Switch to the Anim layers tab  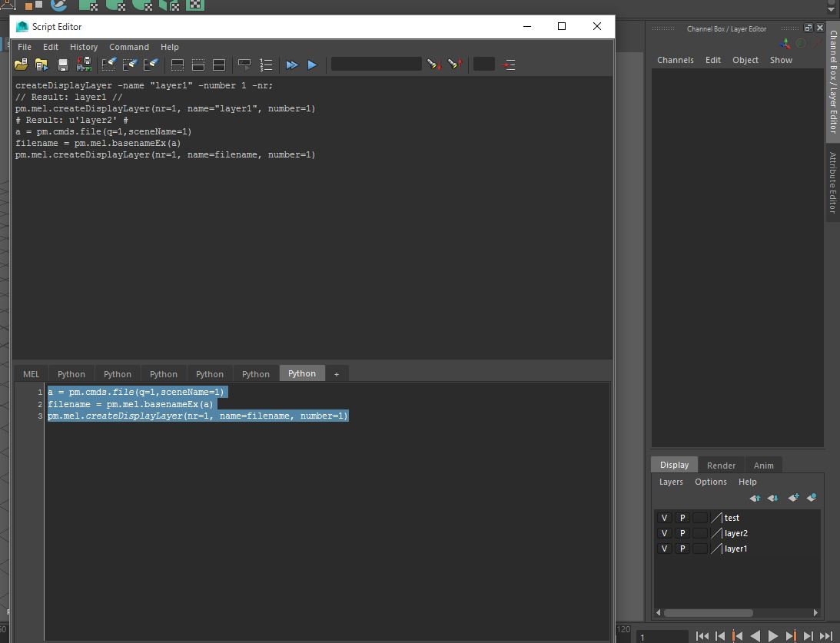(x=763, y=466)
